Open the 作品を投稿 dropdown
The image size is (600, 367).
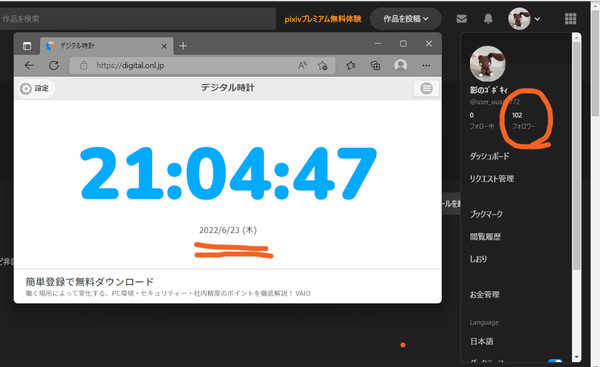[x=406, y=19]
